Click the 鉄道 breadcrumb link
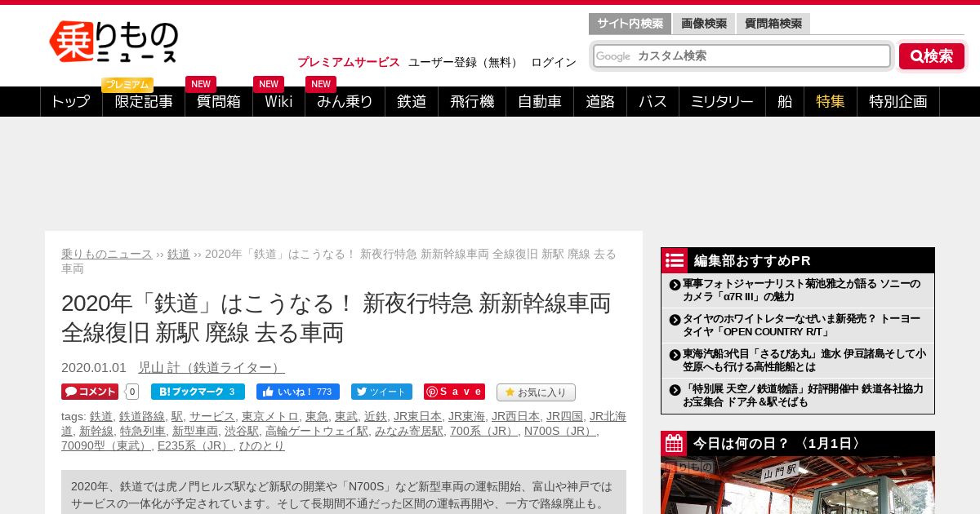 179,254
